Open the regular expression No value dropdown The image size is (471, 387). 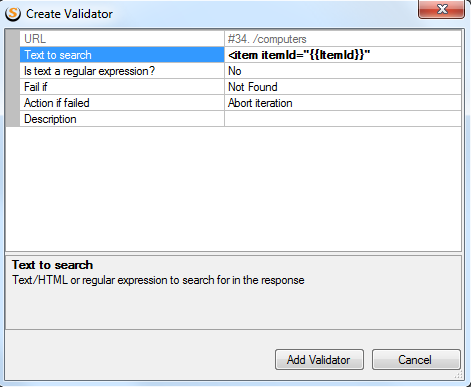click(x=343, y=71)
